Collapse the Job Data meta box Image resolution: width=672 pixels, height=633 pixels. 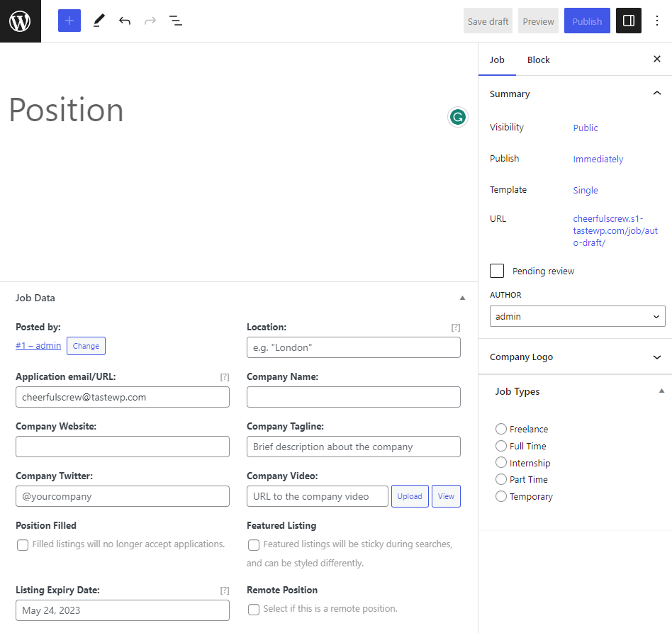(462, 298)
